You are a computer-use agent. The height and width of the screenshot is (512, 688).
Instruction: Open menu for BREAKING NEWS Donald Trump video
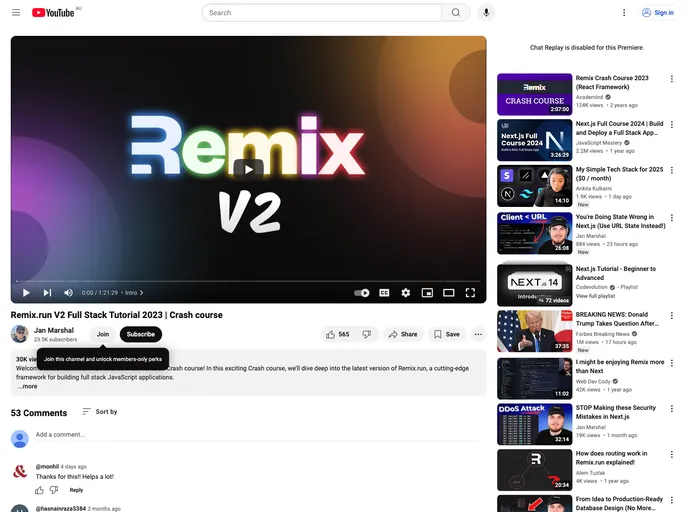coord(671,315)
